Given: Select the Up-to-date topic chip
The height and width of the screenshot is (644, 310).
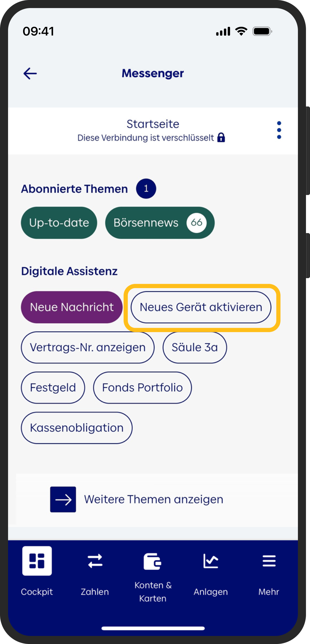Looking at the screenshot, I should click(x=59, y=223).
